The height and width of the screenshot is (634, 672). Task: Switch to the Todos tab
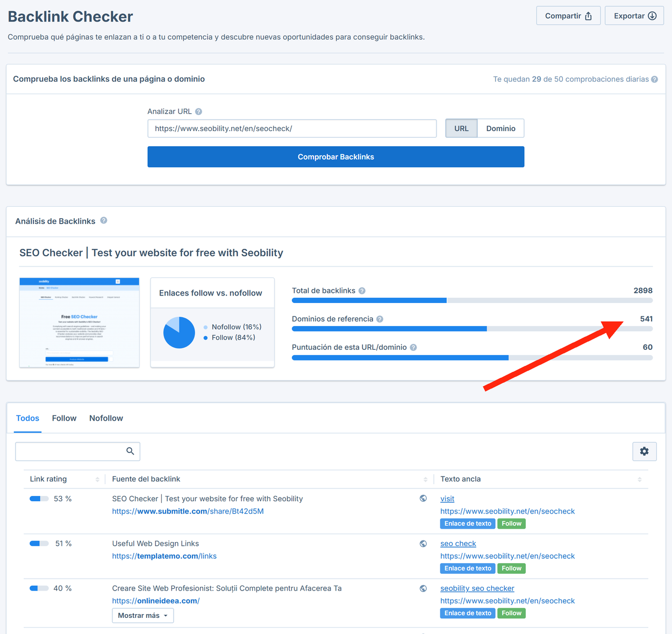(27, 419)
